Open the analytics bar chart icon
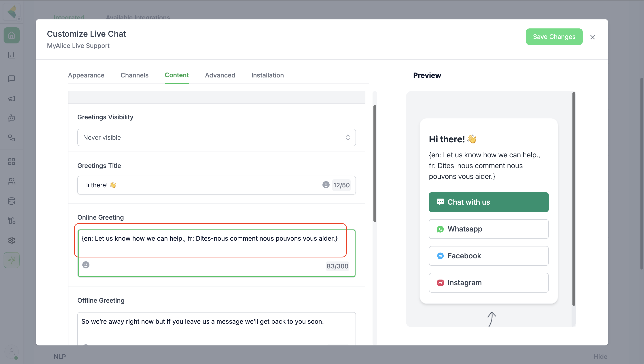644x364 pixels. point(11,55)
